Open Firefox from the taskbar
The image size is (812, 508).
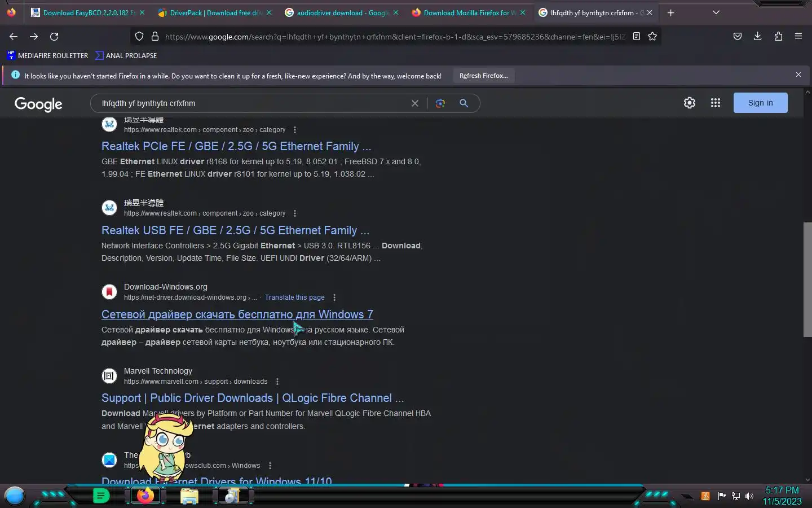(146, 496)
